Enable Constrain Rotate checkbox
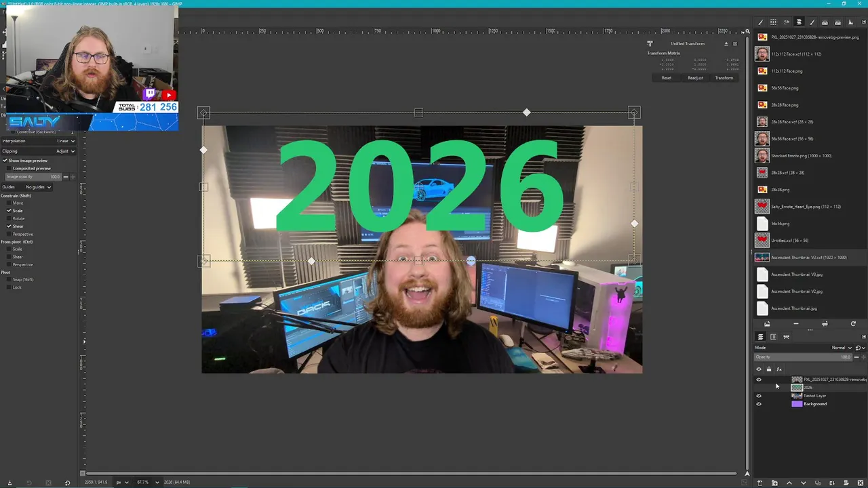The height and width of the screenshot is (488, 868). [x=9, y=218]
